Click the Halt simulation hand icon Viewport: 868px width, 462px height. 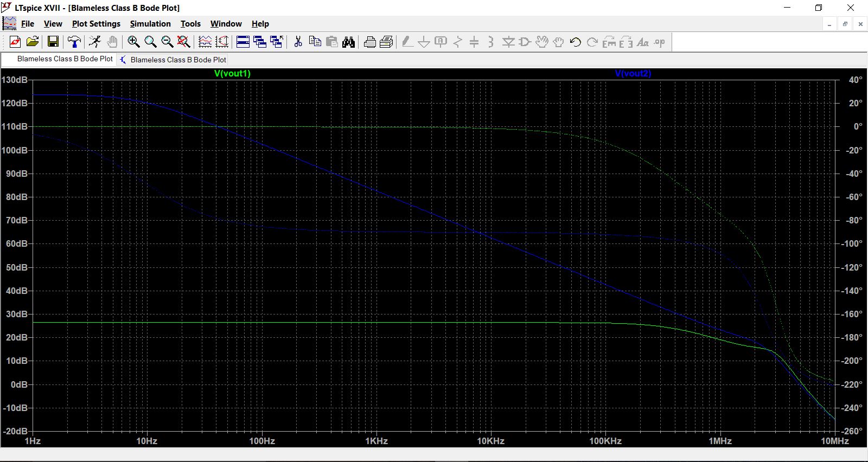coord(112,42)
